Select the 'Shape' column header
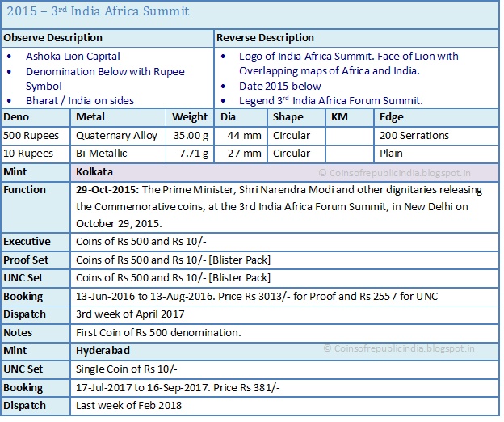Viewport: 504px width, 422px height. pyautogui.click(x=296, y=117)
